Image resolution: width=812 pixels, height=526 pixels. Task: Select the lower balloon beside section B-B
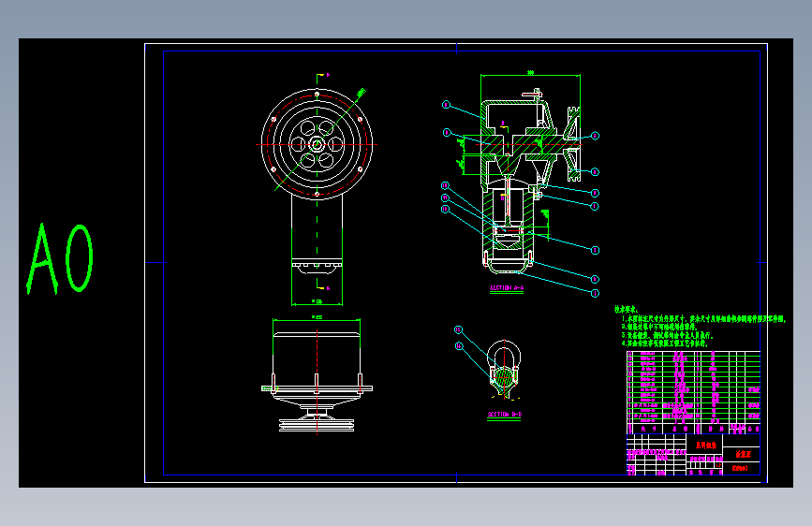459,346
